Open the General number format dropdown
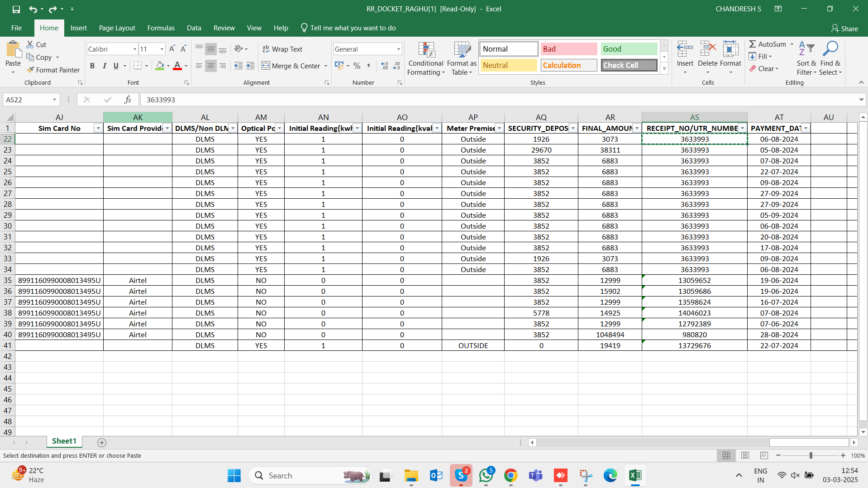The width and height of the screenshot is (868, 488). pyautogui.click(x=398, y=49)
